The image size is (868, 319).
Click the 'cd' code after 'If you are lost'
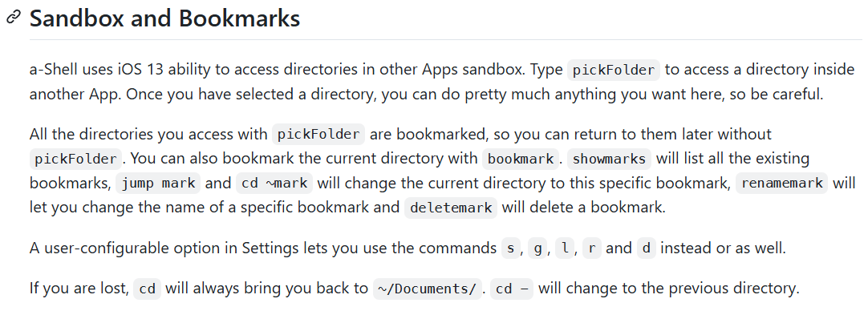tap(148, 289)
